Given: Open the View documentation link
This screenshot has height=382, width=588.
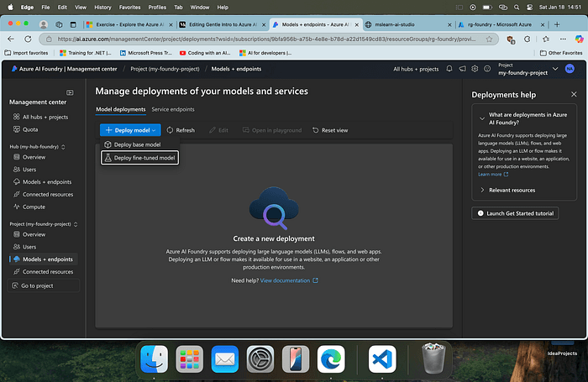Looking at the screenshot, I should (289, 280).
